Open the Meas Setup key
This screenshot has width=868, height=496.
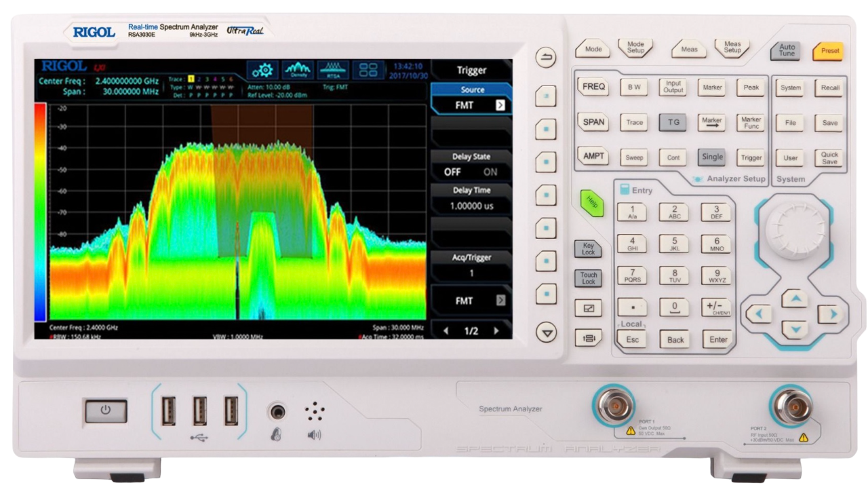click(x=732, y=48)
